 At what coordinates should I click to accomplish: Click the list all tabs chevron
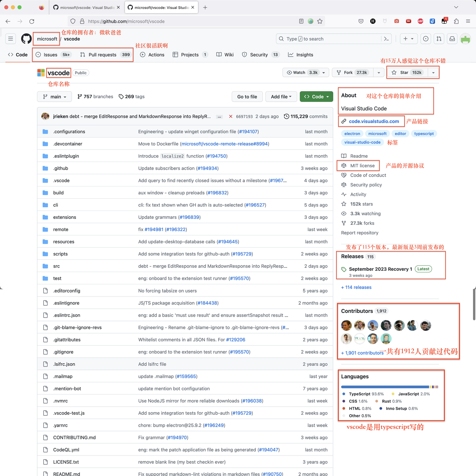pos(456,7)
